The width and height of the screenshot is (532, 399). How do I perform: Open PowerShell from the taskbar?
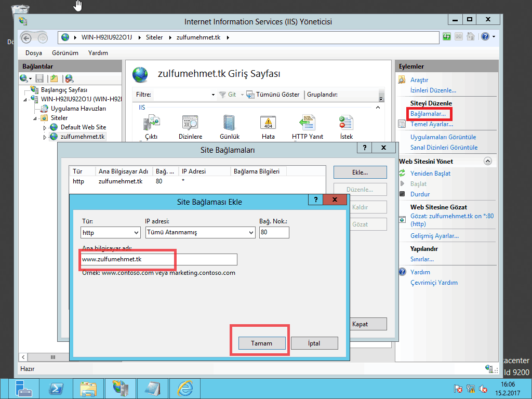coord(56,389)
